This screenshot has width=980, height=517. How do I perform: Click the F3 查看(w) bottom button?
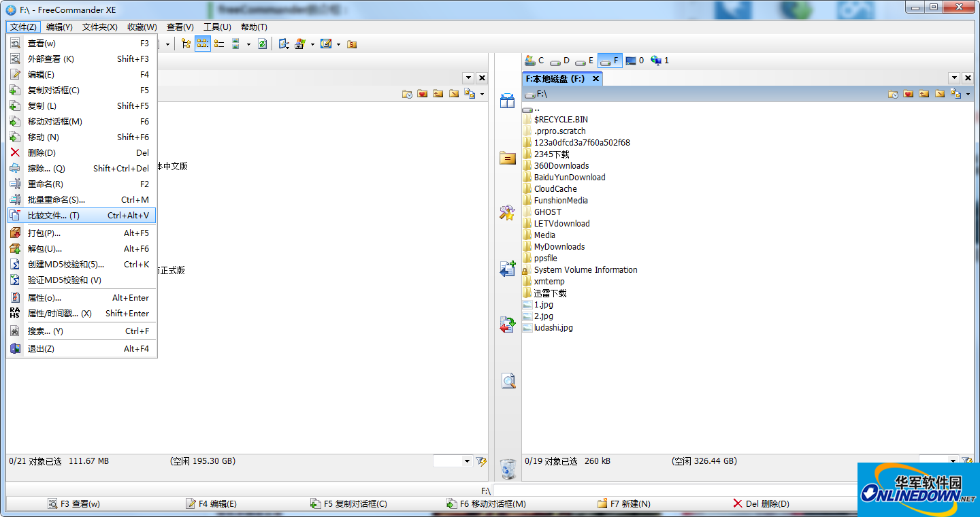pos(73,504)
